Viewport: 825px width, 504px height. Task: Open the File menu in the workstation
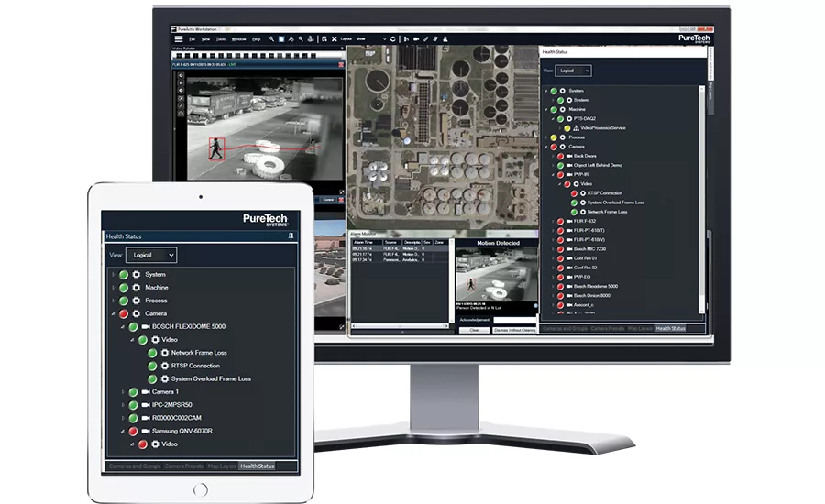(192, 39)
